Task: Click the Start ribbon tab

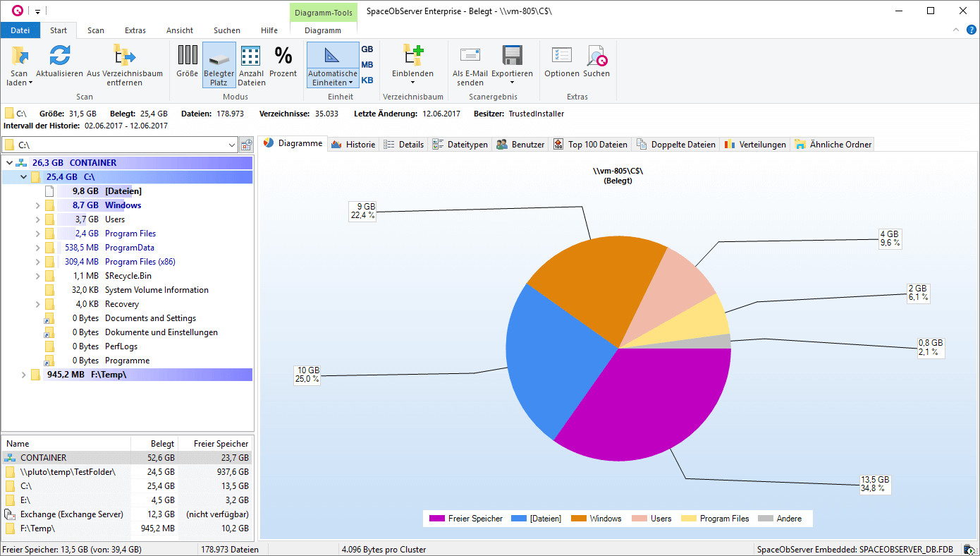Action: (x=59, y=30)
